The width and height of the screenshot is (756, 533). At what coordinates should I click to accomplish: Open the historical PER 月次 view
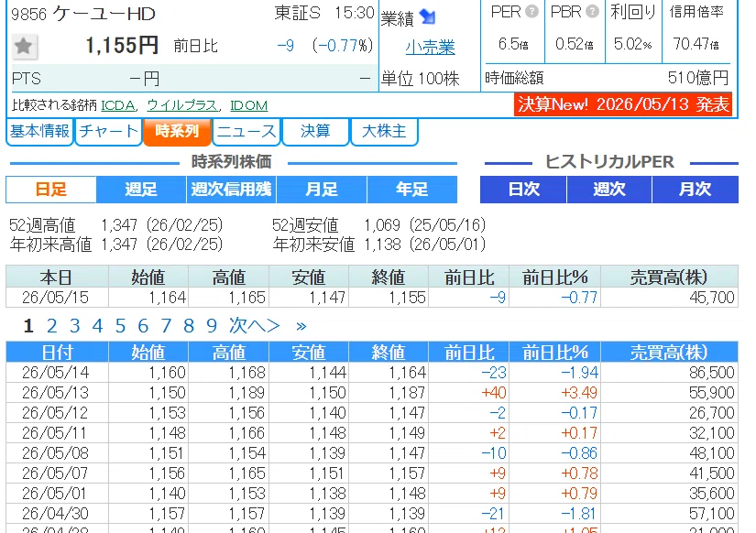(x=696, y=190)
